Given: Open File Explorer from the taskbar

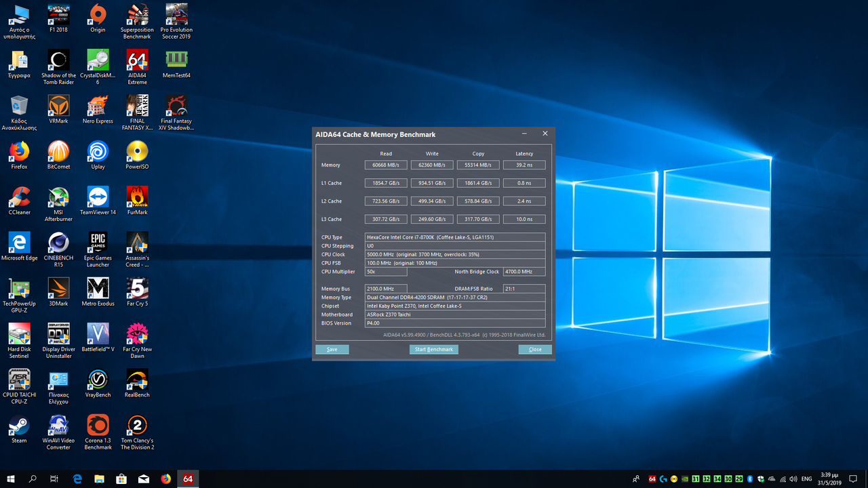Looking at the screenshot, I should tap(99, 479).
